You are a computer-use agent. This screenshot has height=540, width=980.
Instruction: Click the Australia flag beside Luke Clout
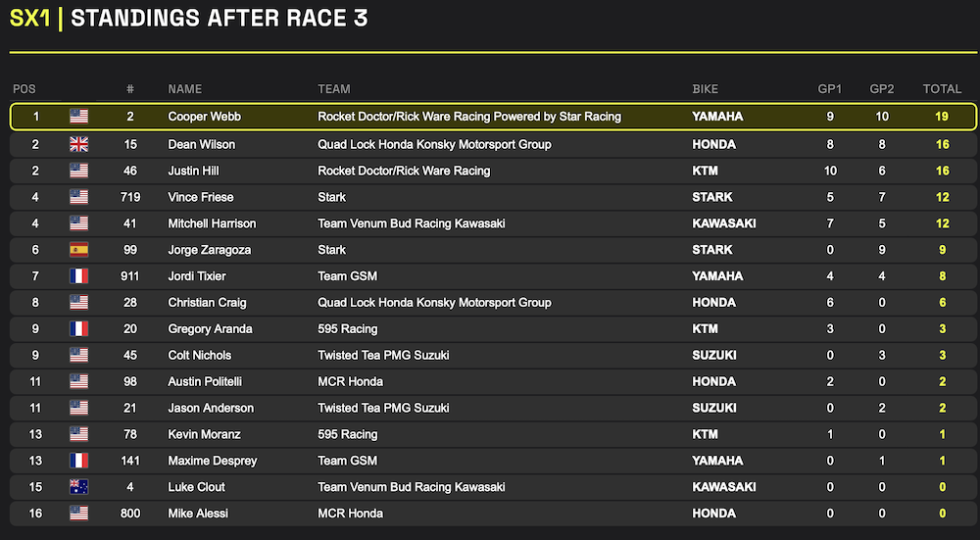(78, 487)
